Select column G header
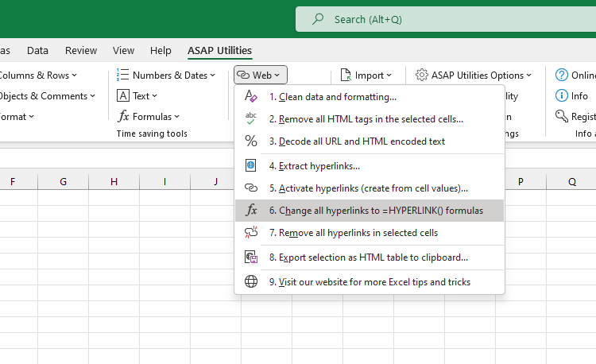Image resolution: width=596 pixels, height=364 pixels. 63,182
